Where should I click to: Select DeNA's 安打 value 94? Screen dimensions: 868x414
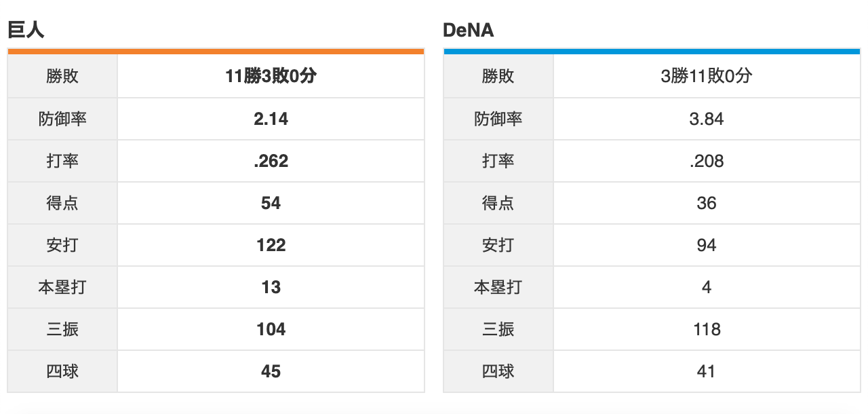(707, 245)
